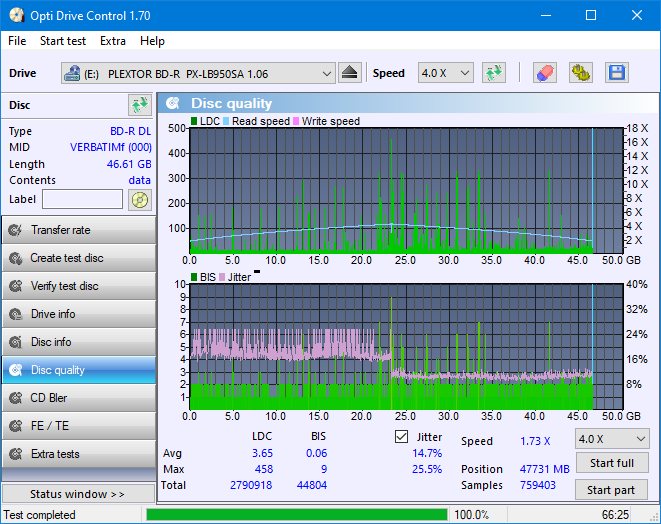Viewport: 661px width, 524px height.
Task: Refresh disc info in the Disc panel
Action: [x=140, y=105]
